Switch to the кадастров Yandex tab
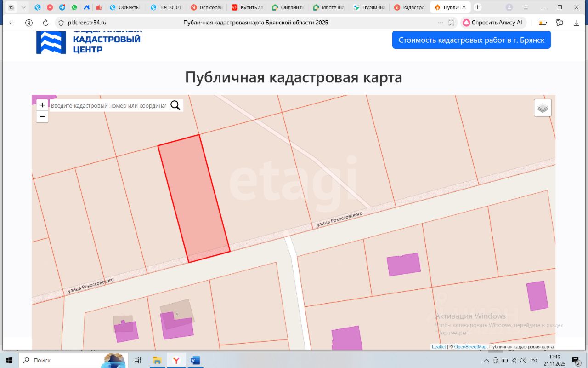 coord(409,7)
